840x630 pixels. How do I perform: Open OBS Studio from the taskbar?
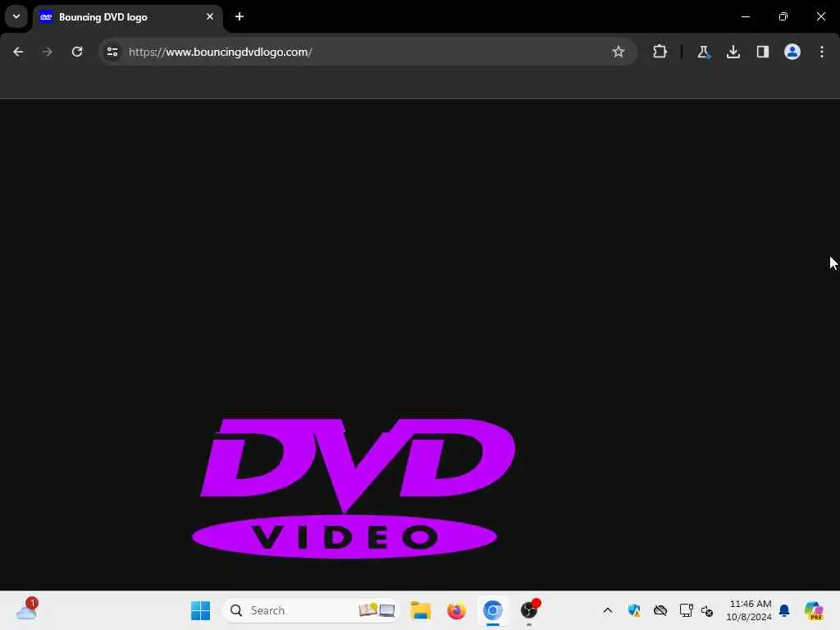point(529,610)
